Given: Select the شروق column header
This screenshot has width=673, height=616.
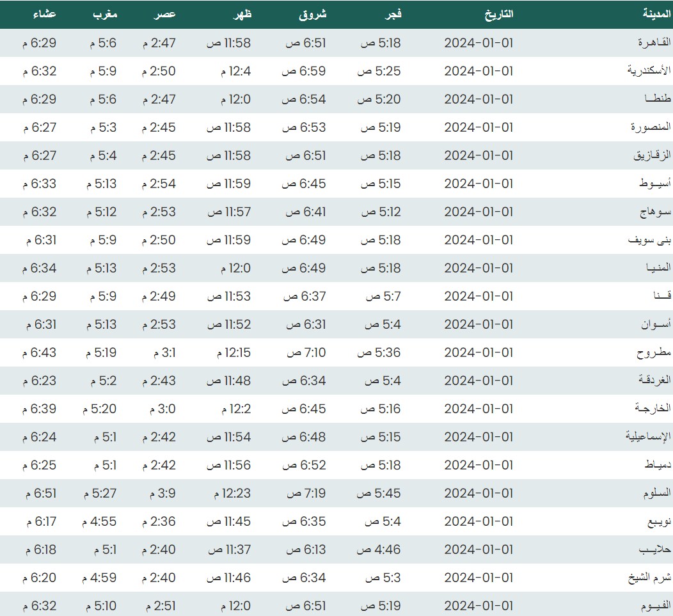Looking at the screenshot, I should (313, 14).
